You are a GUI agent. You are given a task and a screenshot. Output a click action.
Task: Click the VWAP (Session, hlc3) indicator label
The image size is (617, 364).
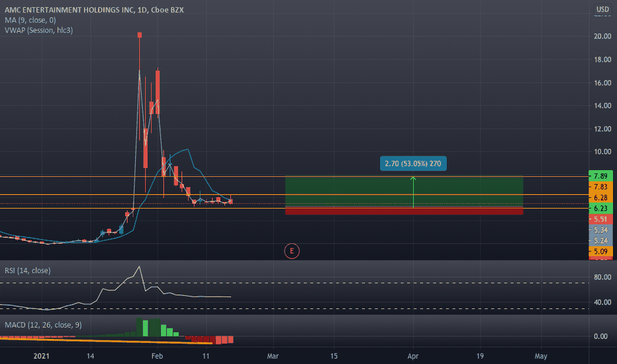coord(38,30)
